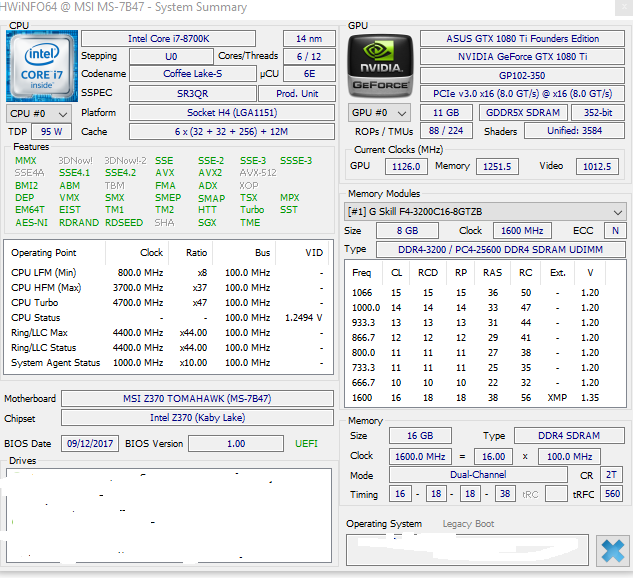Click the module clock 1600 MHz field
This screenshot has width=633, height=578.
click(522, 230)
